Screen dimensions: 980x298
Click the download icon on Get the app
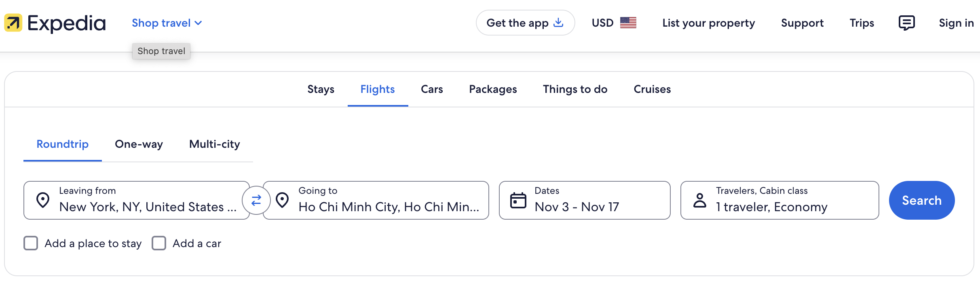[558, 23]
